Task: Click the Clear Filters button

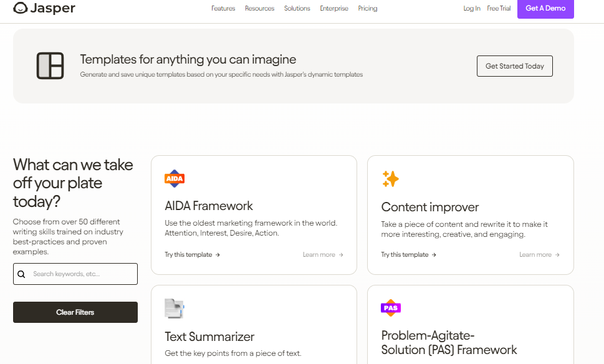Action: click(75, 312)
